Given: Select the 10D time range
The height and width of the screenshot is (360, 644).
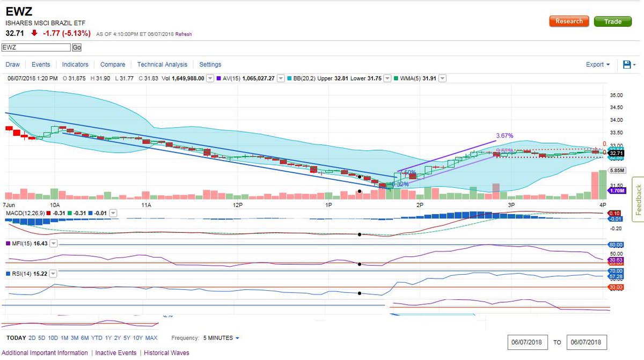Looking at the screenshot, I should coord(53,338).
